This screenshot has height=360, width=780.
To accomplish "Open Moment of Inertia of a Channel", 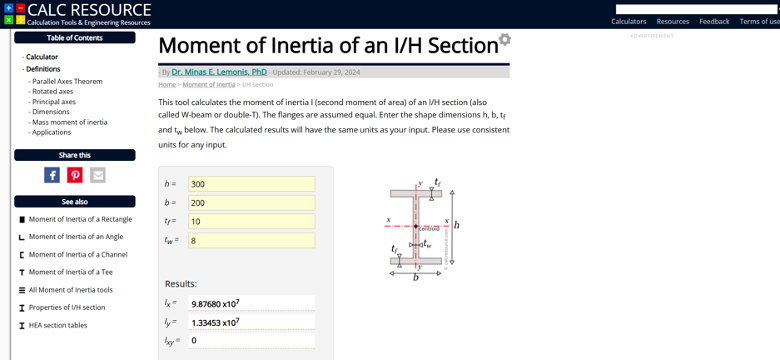I will pyautogui.click(x=78, y=255).
